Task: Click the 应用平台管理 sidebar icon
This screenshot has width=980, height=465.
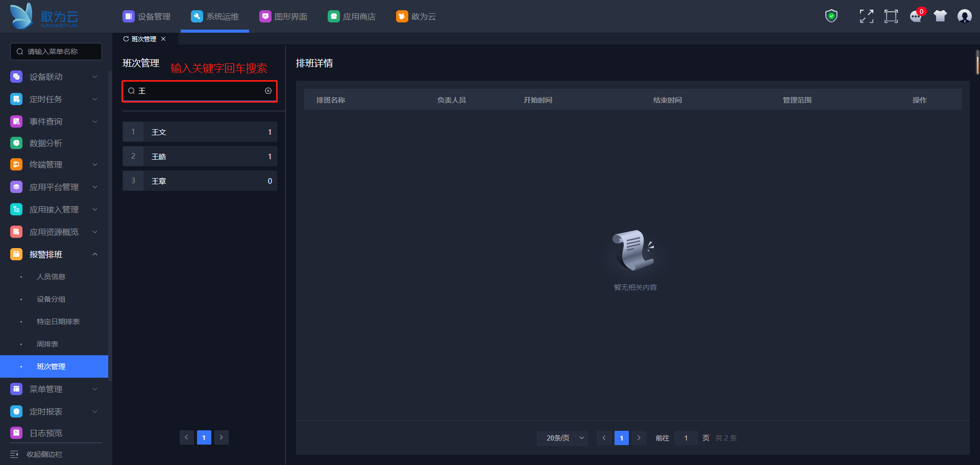Action: point(16,187)
